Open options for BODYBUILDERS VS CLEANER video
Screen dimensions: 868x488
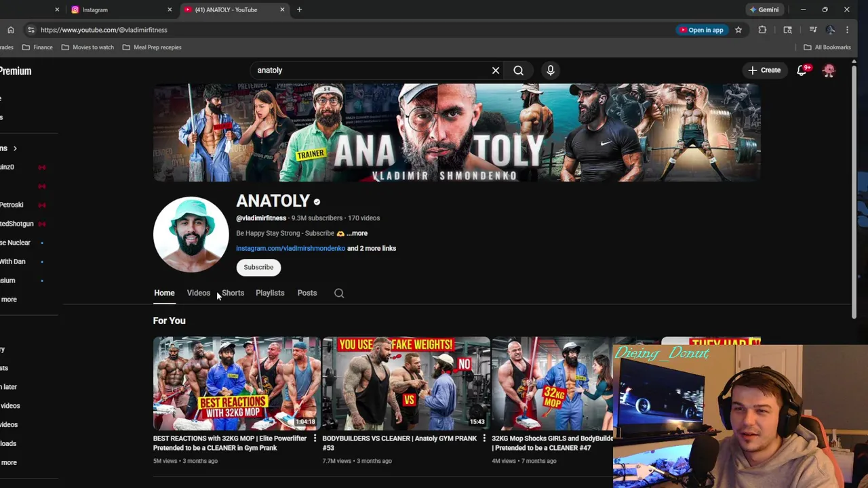[484, 439]
